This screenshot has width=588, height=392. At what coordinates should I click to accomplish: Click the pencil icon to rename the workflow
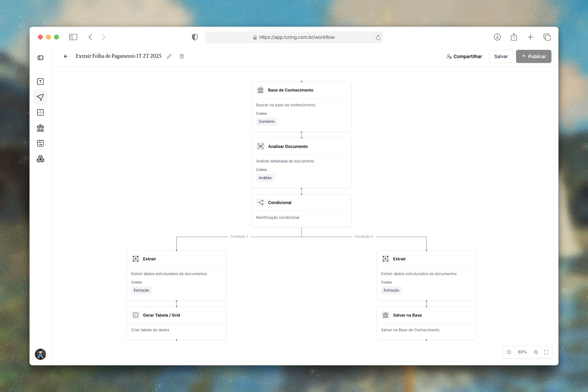coord(170,56)
